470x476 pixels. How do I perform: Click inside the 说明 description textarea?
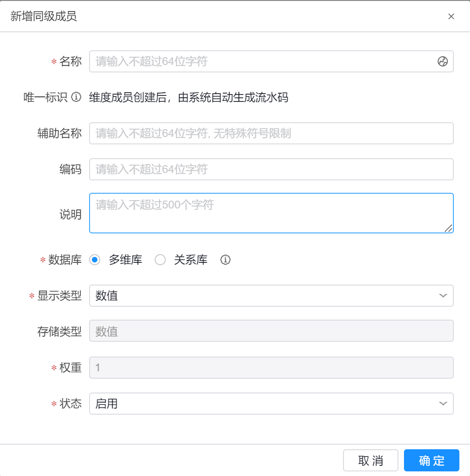pos(271,213)
